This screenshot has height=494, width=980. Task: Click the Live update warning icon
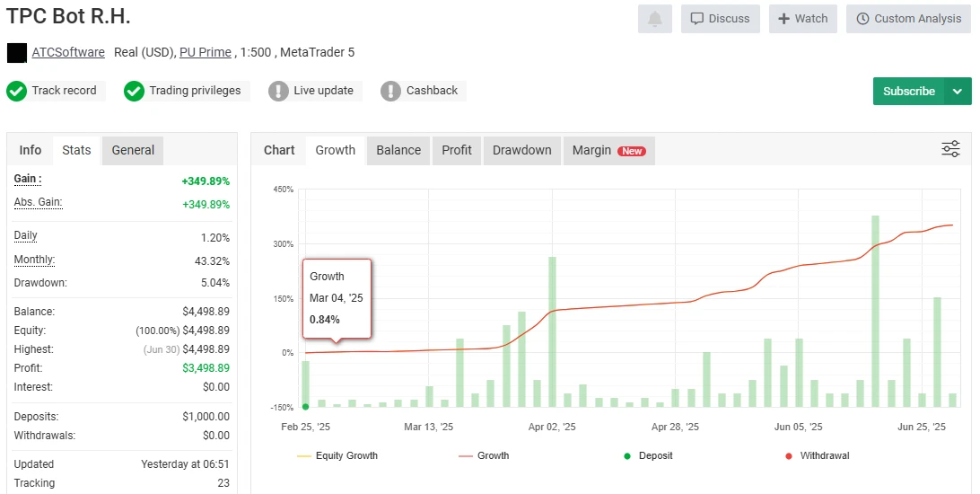tap(278, 91)
